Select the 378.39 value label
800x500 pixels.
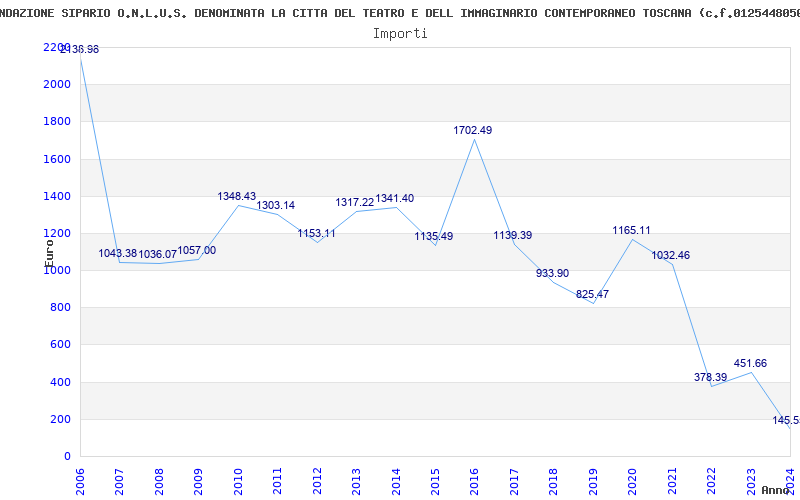click(x=710, y=377)
